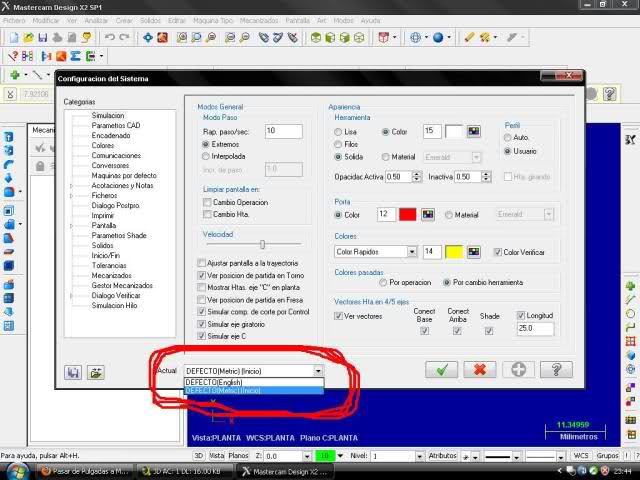Screen dimensions: 640x480
Task: Click the orange icon in second toolbar
Action: 61,56
